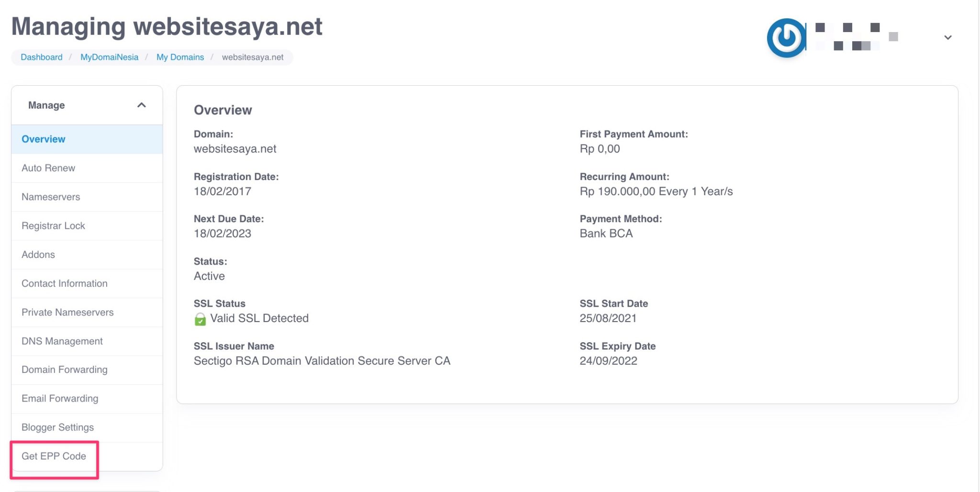Image resolution: width=980 pixels, height=492 pixels.
Task: Select Auto Renew in the sidebar
Action: point(48,168)
